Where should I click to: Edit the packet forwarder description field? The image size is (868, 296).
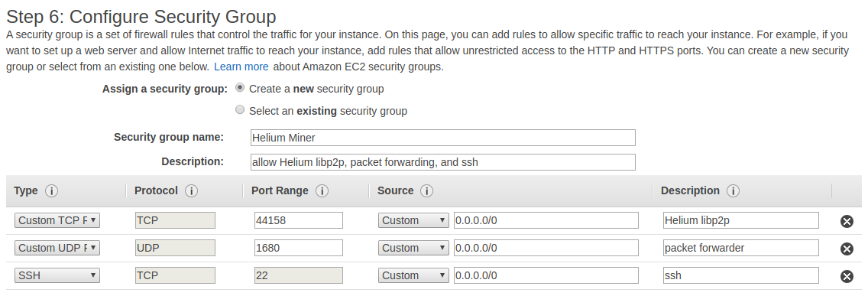(740, 248)
